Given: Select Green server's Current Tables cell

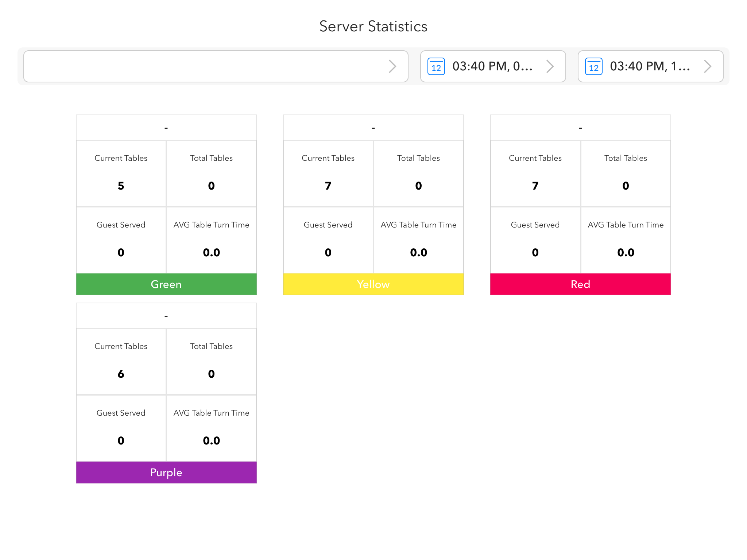Looking at the screenshot, I should click(x=121, y=174).
